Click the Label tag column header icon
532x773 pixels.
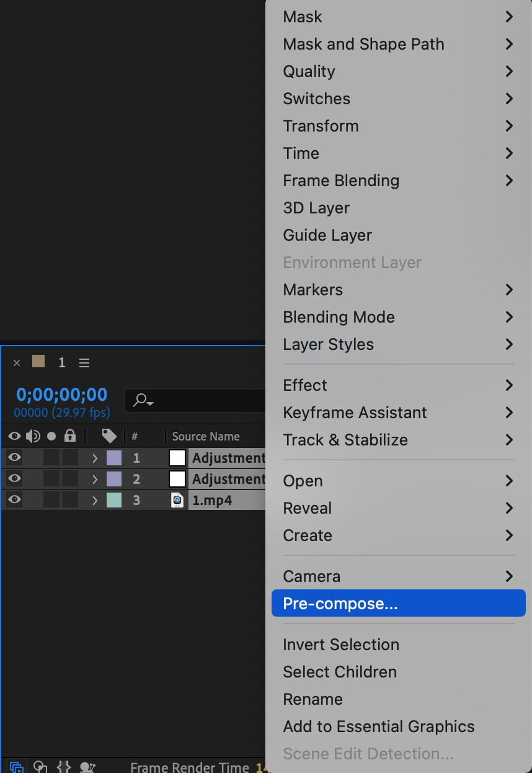pyautogui.click(x=109, y=436)
